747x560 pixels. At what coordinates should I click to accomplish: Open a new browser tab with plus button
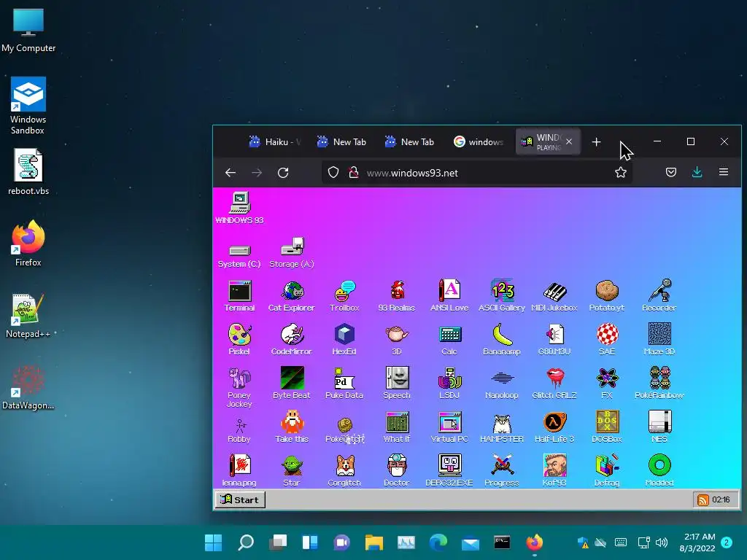[x=596, y=142]
